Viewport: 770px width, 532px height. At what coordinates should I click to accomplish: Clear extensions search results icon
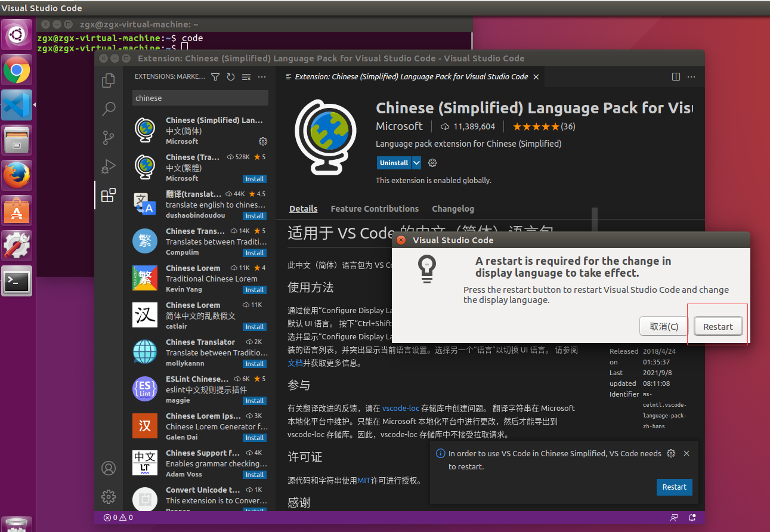tap(246, 77)
